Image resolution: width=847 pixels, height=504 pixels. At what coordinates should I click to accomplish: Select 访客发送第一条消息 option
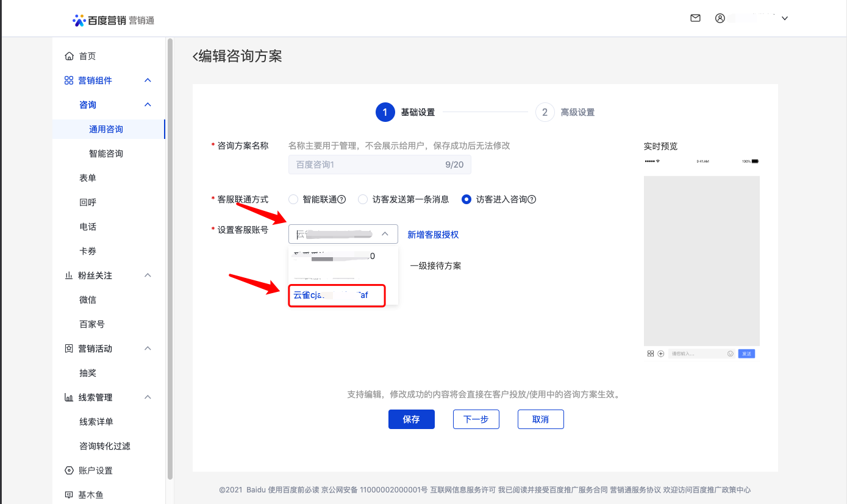(x=362, y=199)
